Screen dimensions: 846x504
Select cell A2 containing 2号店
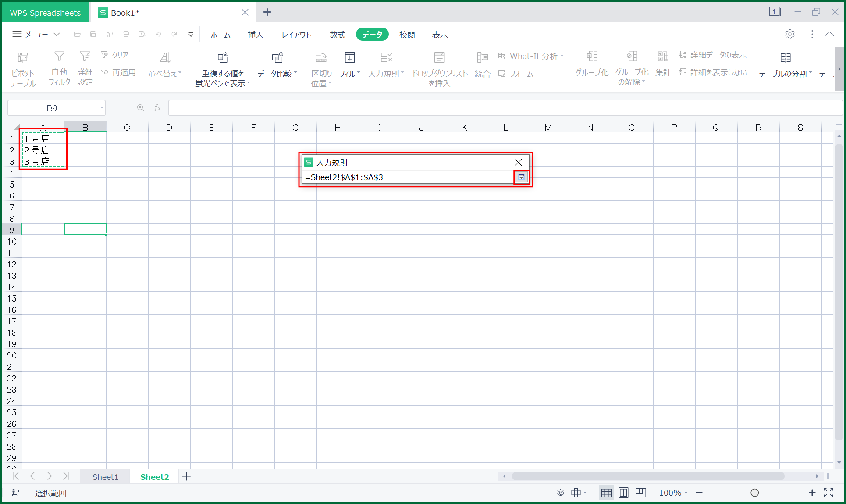click(43, 150)
